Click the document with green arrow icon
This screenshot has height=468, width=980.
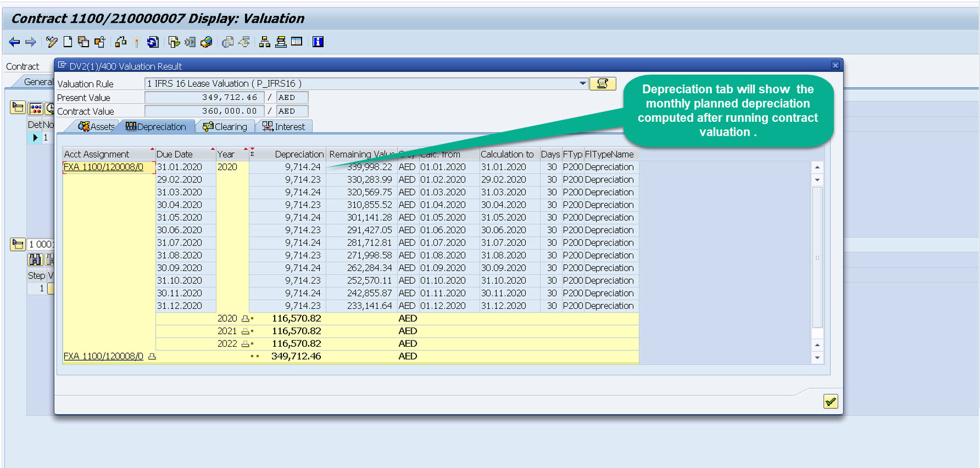point(174,42)
